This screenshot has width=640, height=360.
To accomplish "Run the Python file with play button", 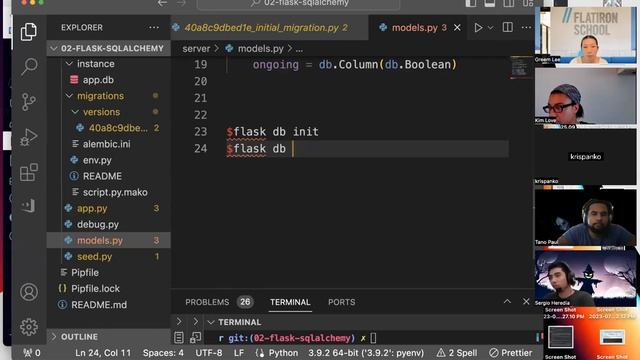I will point(478,27).
